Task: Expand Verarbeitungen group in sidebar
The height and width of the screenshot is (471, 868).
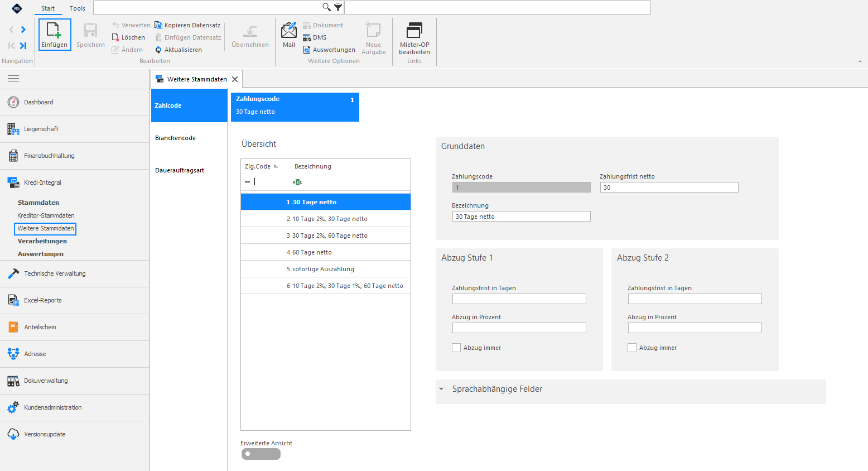Action: click(42, 241)
